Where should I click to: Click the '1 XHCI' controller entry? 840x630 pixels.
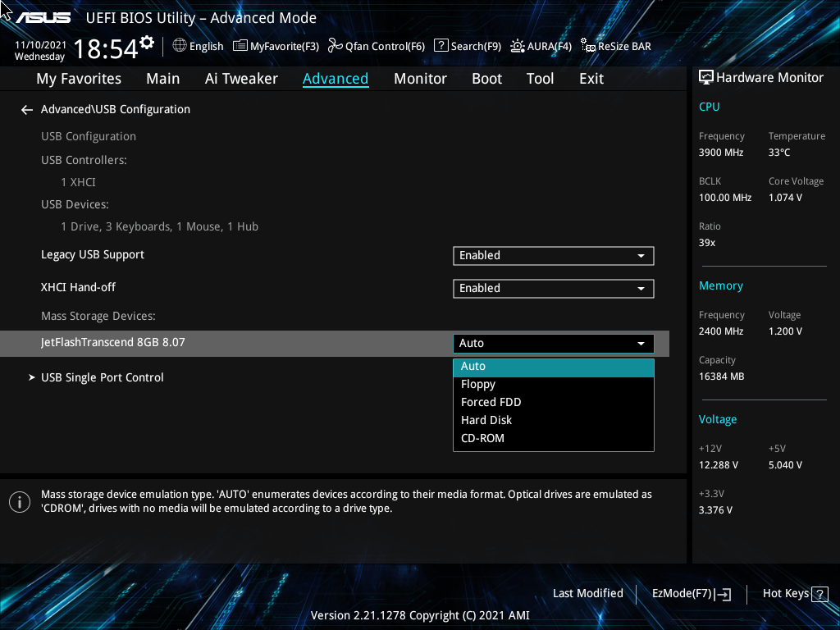pos(78,183)
